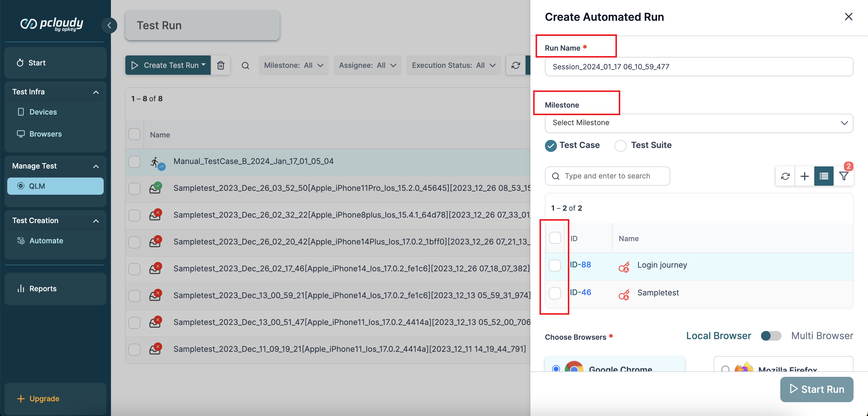Click the test case search field
The image size is (868, 416).
click(607, 176)
